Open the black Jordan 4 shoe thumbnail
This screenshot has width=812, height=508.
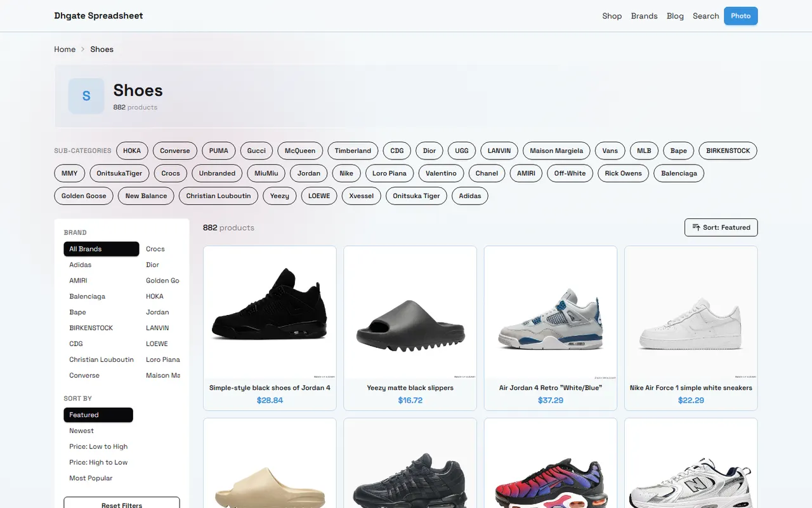click(x=270, y=312)
